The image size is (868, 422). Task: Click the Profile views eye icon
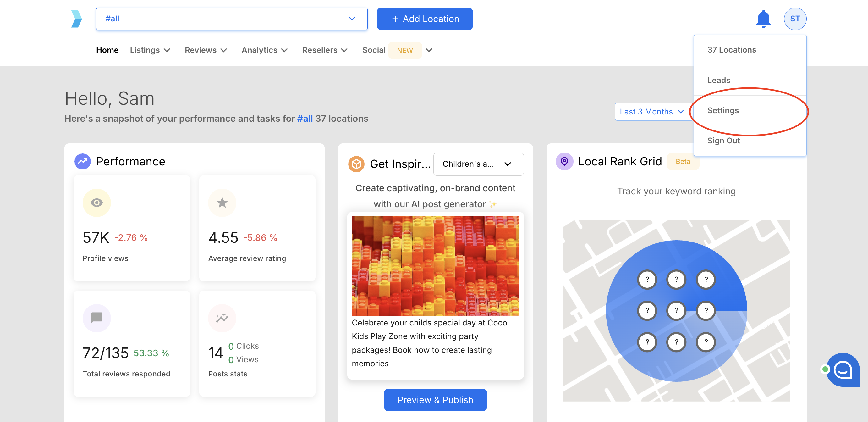coord(96,203)
